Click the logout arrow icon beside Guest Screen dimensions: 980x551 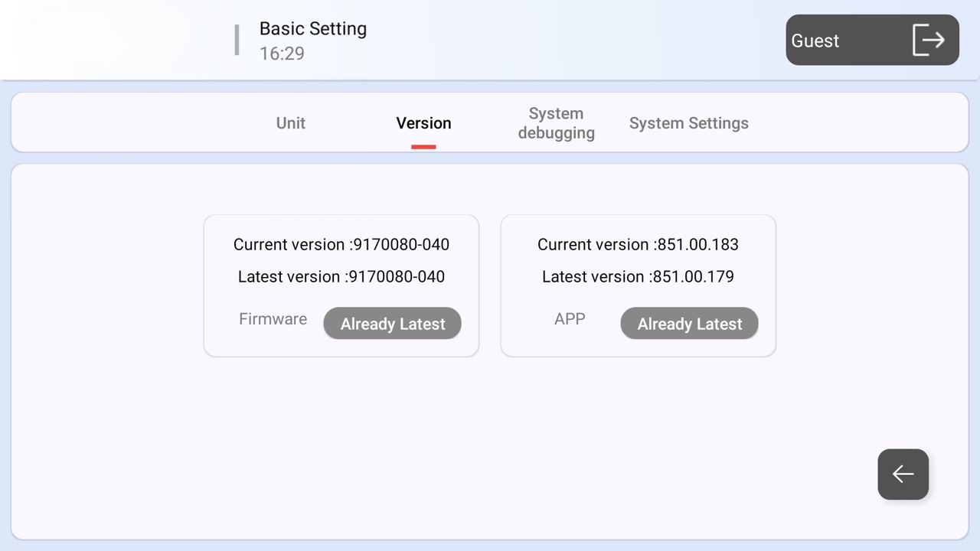point(929,40)
